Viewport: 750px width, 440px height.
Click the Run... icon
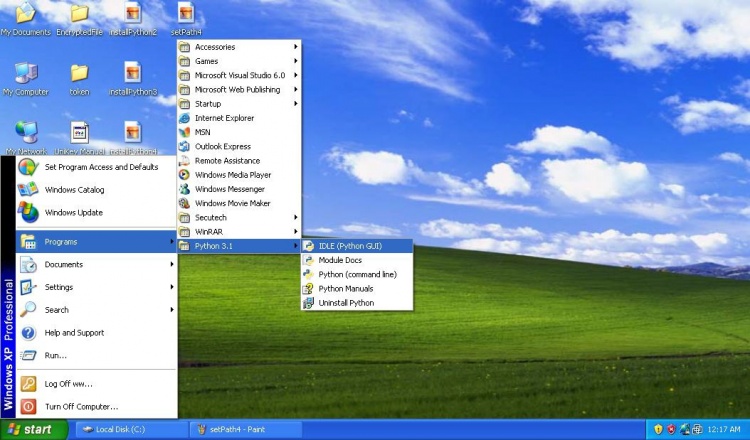click(28, 355)
